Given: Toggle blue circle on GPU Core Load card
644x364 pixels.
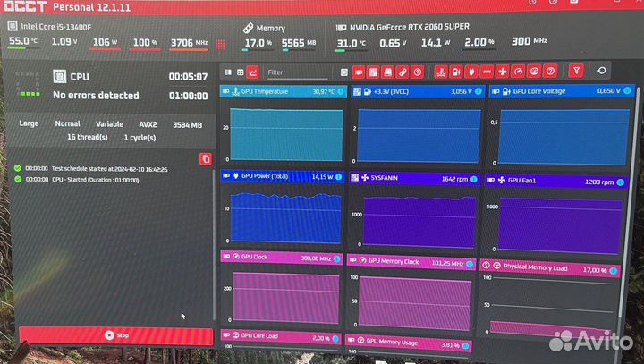Looking at the screenshot, I should (x=335, y=339).
